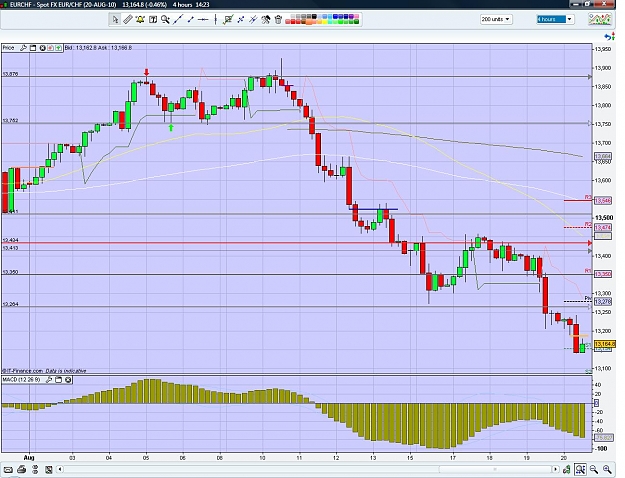Screen dimensions: 625x478
Task: Click the green icon left of zoom-fit
Action: 566,469
